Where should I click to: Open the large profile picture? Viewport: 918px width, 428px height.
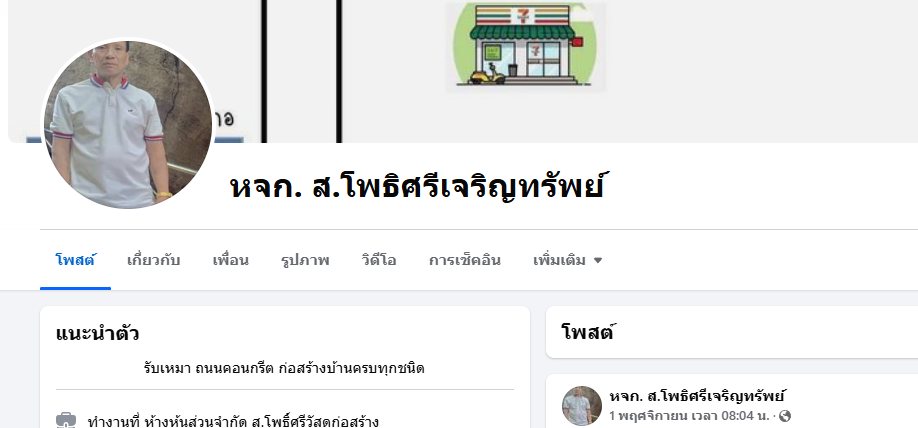pos(128,124)
